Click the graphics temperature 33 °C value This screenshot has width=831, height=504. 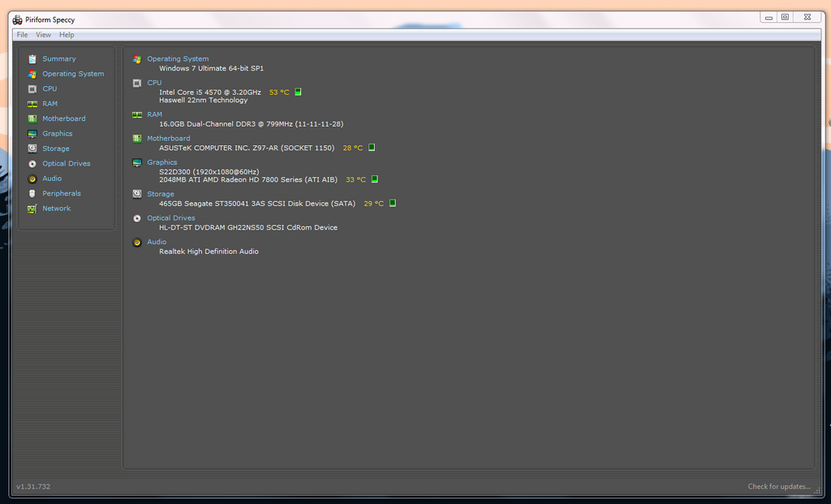tap(355, 179)
